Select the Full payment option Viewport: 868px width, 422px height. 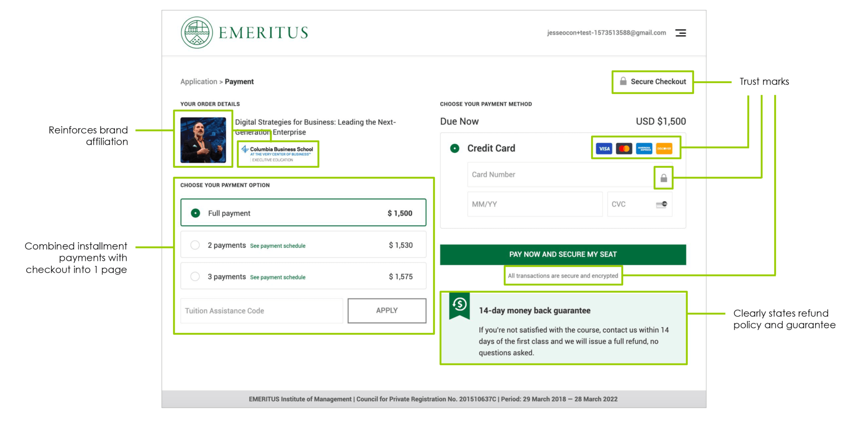(303, 212)
